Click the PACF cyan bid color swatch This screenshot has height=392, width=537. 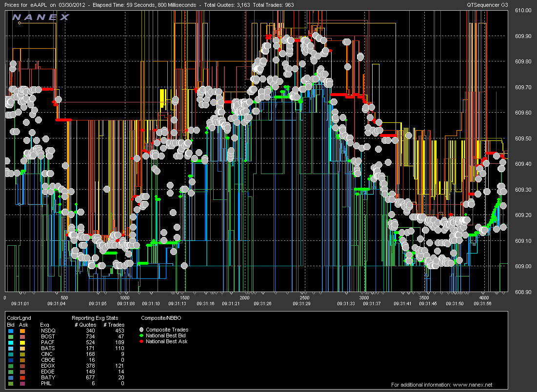[x=11, y=342]
